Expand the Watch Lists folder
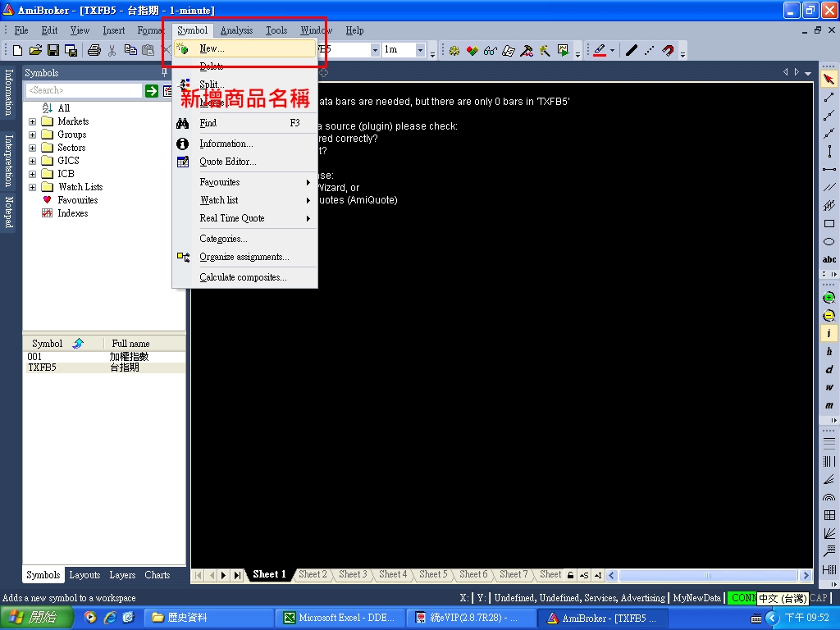Screen dimensions: 840x630 [x=32, y=188]
